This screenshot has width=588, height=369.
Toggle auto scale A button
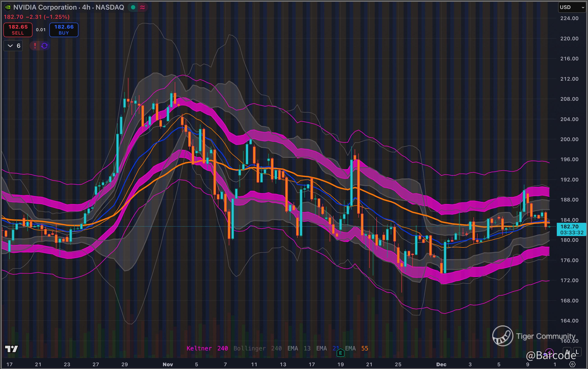pos(567,352)
